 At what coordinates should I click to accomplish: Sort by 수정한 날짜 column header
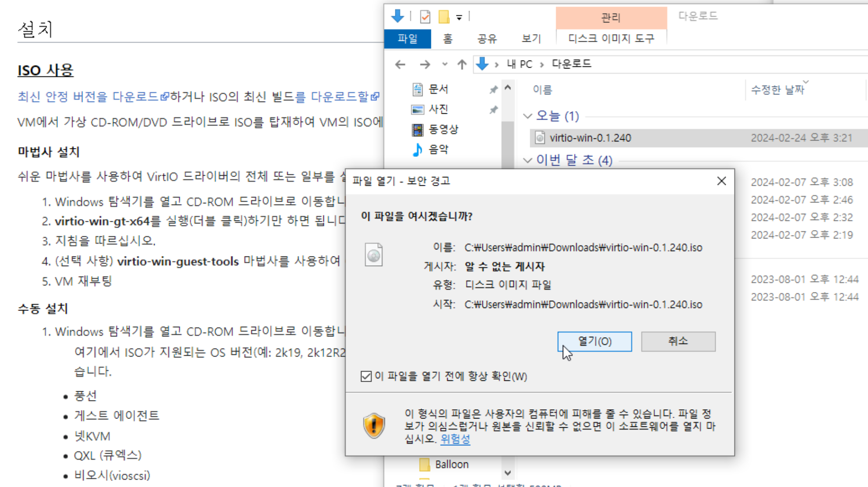coord(777,90)
